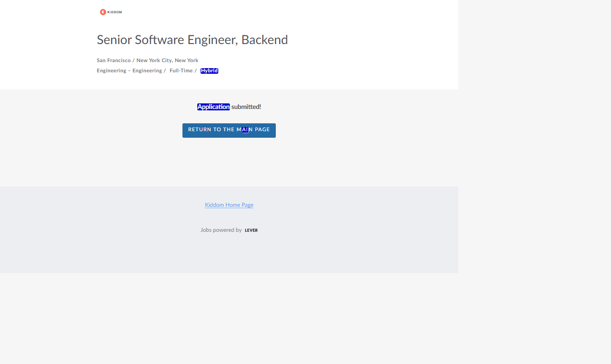The height and width of the screenshot is (364, 611).
Task: Click the Senior Software Engineer, Backend heading
Action: click(192, 40)
